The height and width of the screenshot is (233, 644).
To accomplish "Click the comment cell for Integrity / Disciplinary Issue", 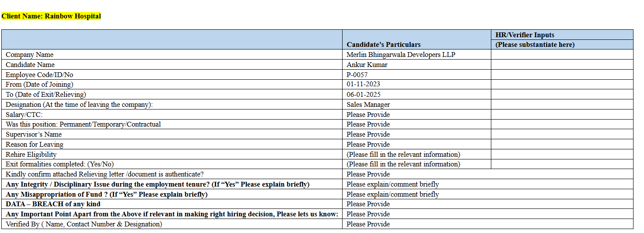I will point(392,184).
